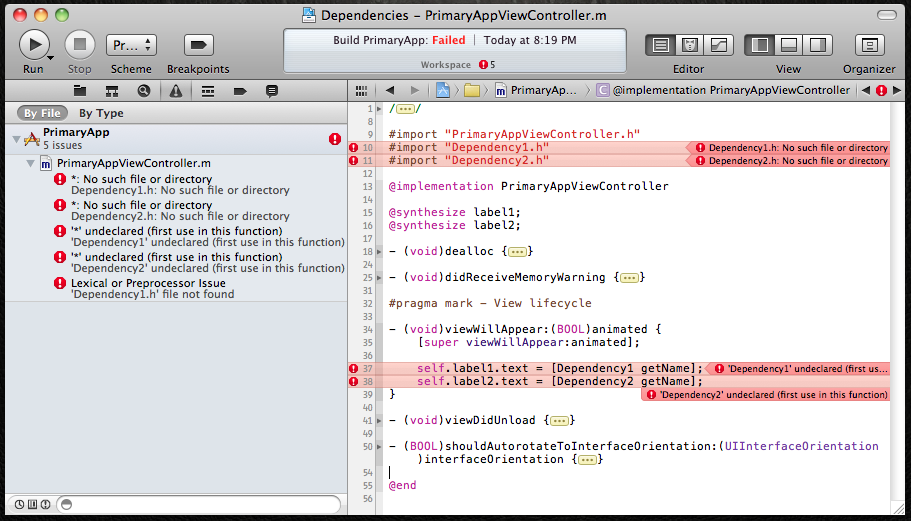Image resolution: width=911 pixels, height=521 pixels.
Task: Show the Breakpoint navigator
Action: (x=239, y=91)
